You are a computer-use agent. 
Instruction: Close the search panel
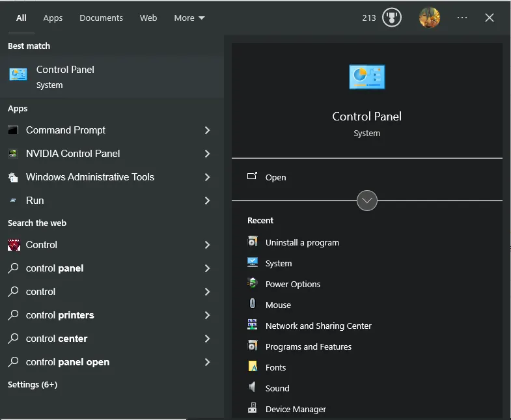(x=490, y=18)
